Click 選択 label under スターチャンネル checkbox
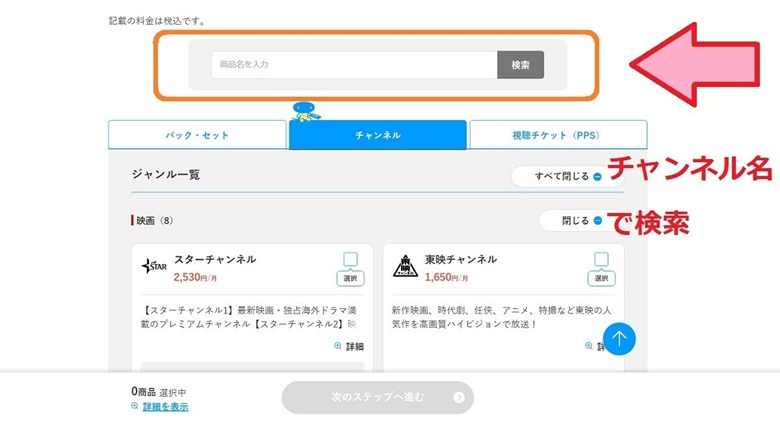 coord(350,278)
